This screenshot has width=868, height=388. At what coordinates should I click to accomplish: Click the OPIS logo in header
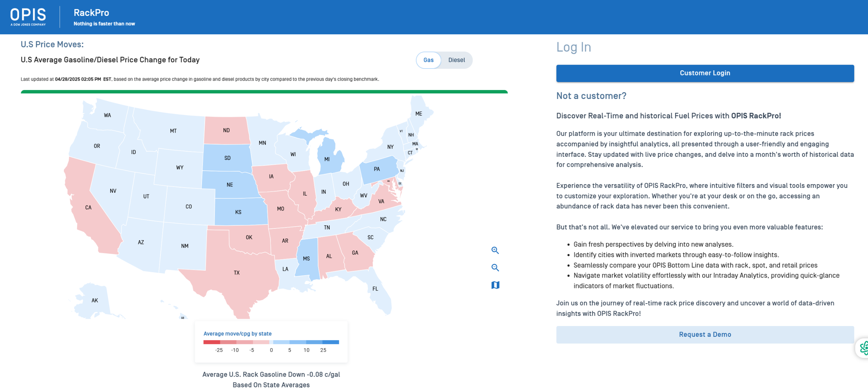coord(28,17)
